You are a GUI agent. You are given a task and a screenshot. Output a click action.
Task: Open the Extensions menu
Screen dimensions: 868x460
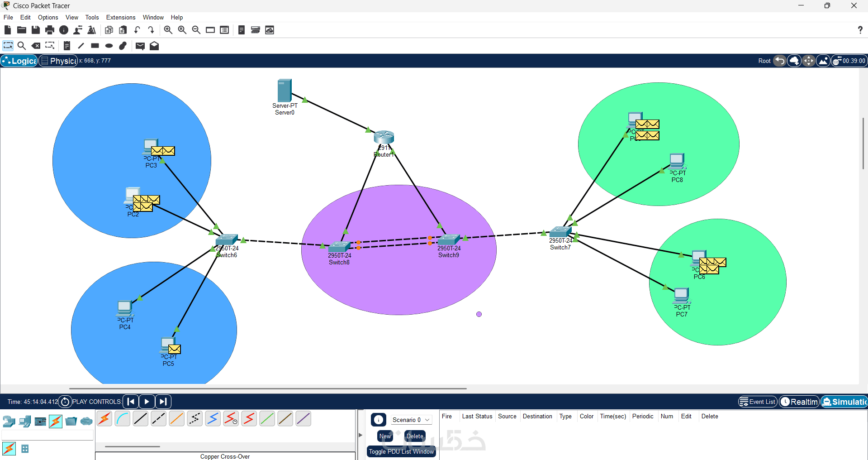tap(121, 17)
